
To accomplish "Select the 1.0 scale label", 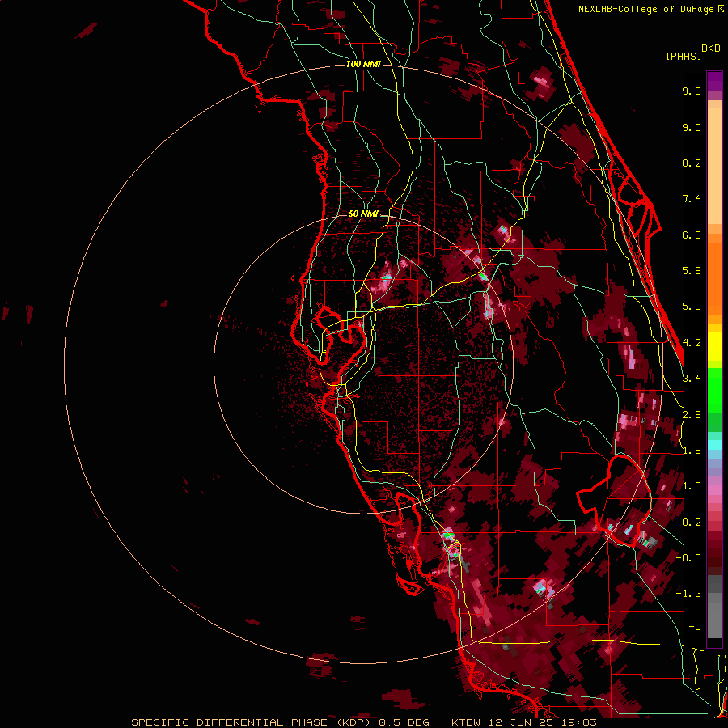I will click(692, 486).
